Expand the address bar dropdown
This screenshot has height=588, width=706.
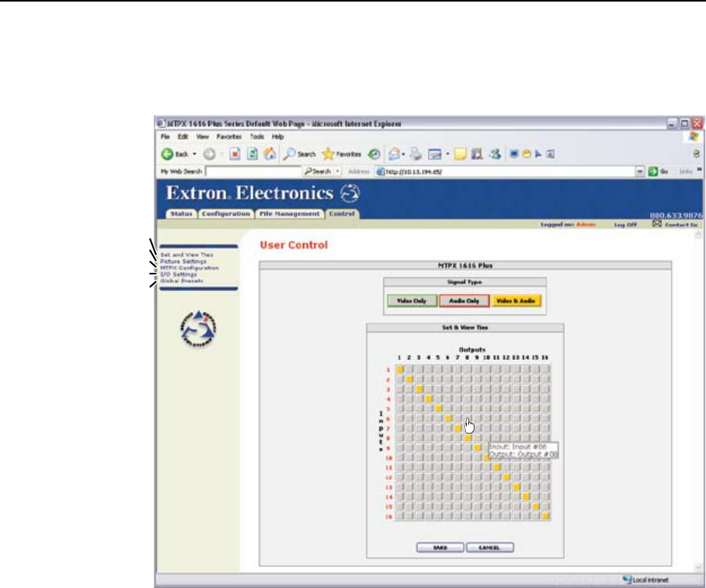pos(640,172)
